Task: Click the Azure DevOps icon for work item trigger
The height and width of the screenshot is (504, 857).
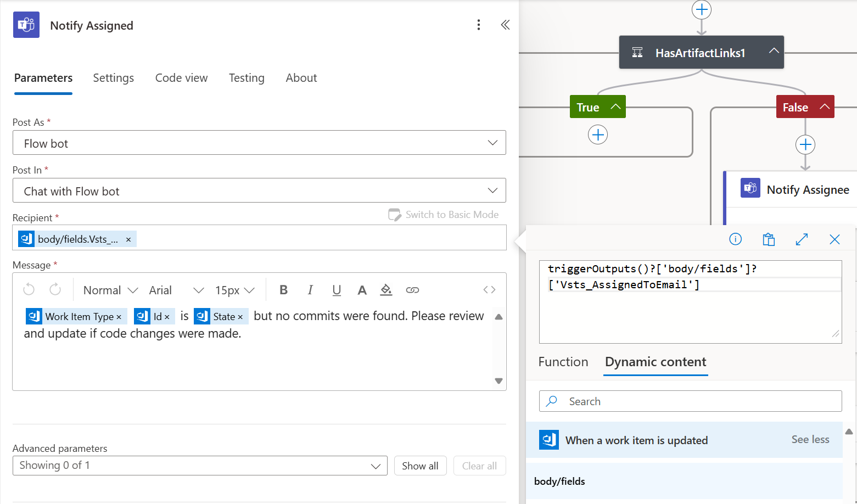Action: (549, 440)
